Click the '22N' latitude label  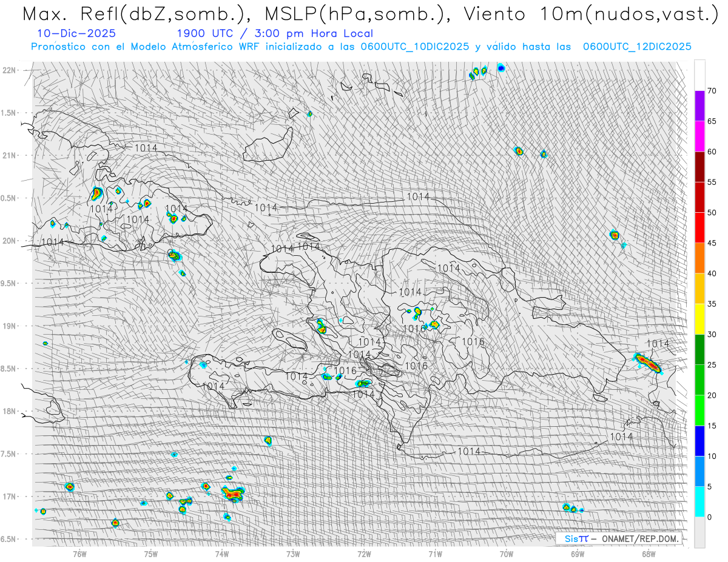(x=10, y=70)
